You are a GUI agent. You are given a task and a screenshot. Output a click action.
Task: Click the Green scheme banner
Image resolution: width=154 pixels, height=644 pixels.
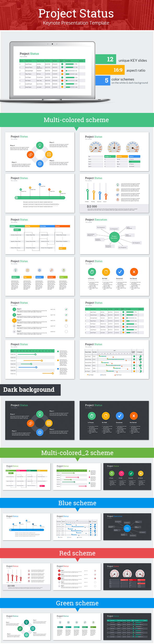click(77, 603)
